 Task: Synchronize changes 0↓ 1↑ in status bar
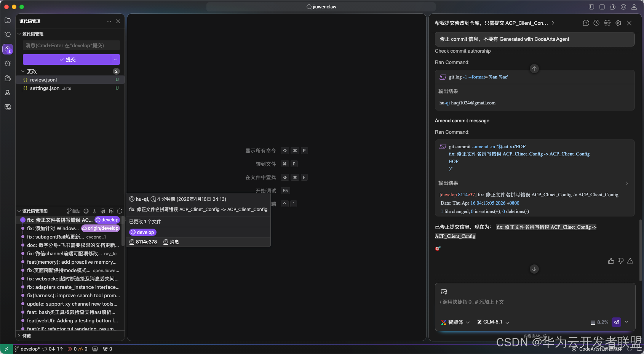(53, 349)
